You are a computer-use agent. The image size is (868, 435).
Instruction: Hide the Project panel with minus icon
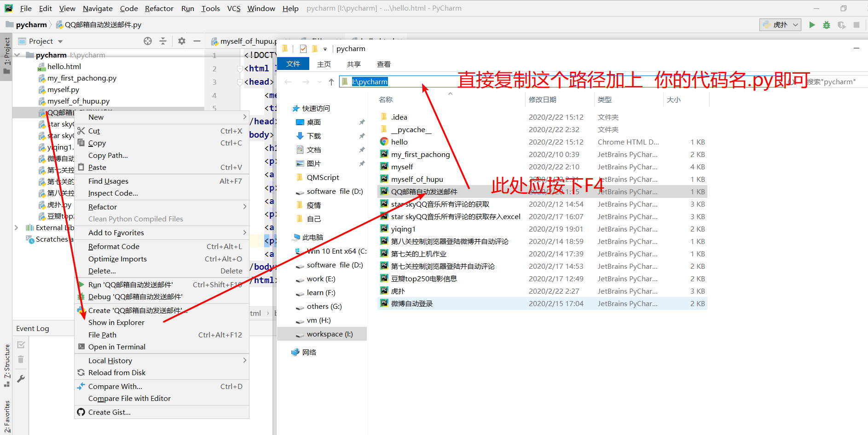(x=197, y=41)
